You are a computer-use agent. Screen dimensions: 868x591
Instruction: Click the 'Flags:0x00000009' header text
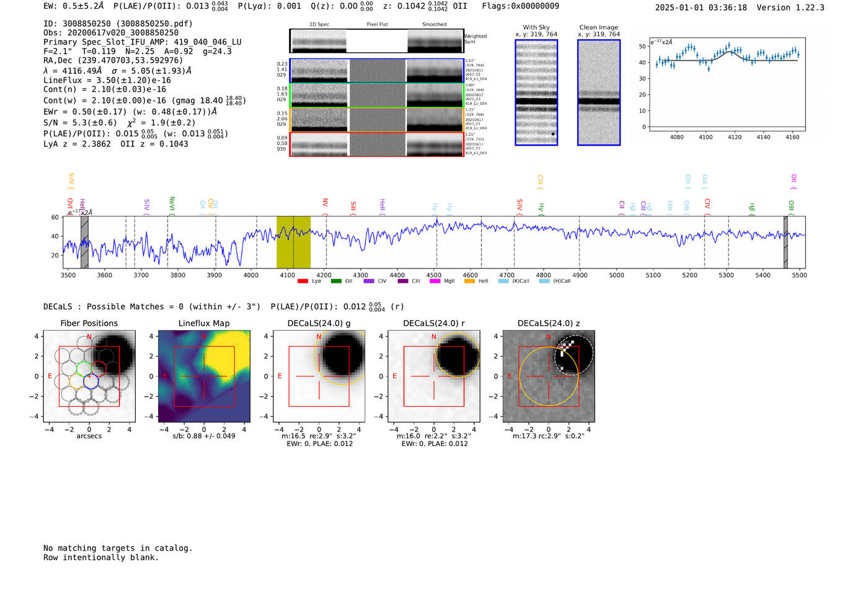pos(521,6)
